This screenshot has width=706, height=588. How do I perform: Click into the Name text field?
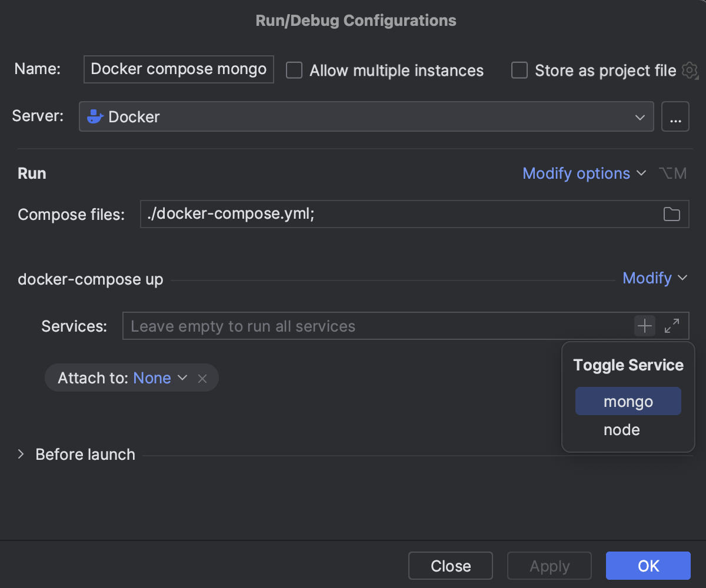click(179, 69)
